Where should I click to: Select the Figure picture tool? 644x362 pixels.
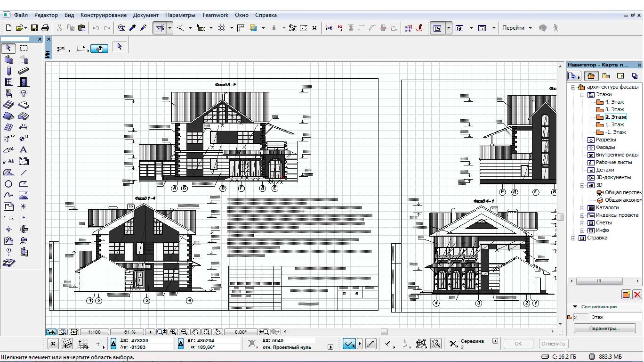24,195
